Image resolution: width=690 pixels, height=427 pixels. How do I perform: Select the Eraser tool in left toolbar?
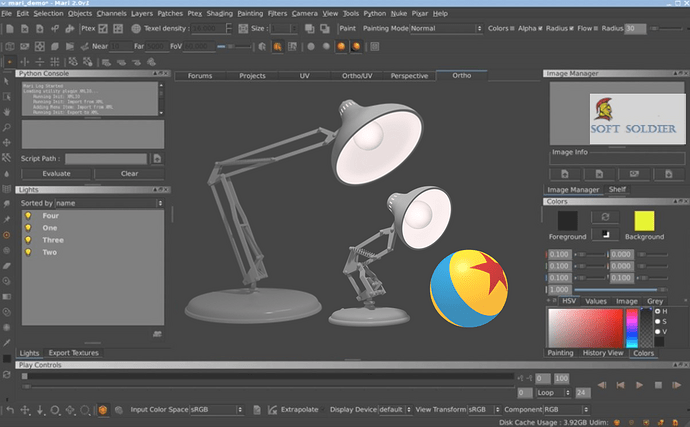click(x=6, y=266)
